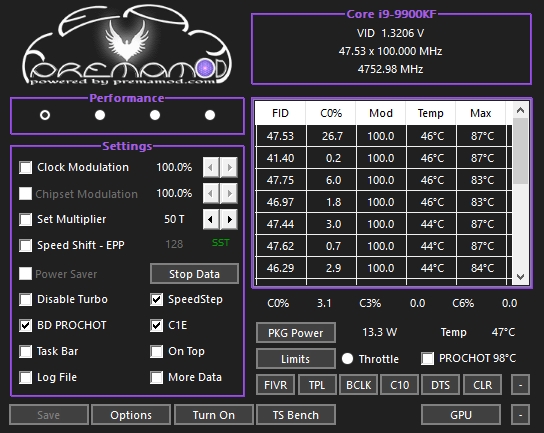
Task: Open the PKG Power button
Action: pos(296,333)
